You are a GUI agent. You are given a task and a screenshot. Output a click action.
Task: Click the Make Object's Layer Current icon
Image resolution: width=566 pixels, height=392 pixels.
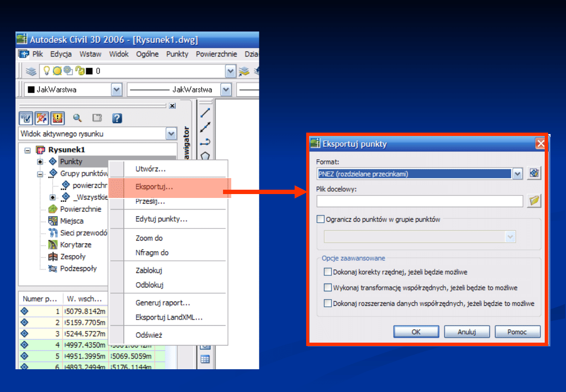244,71
